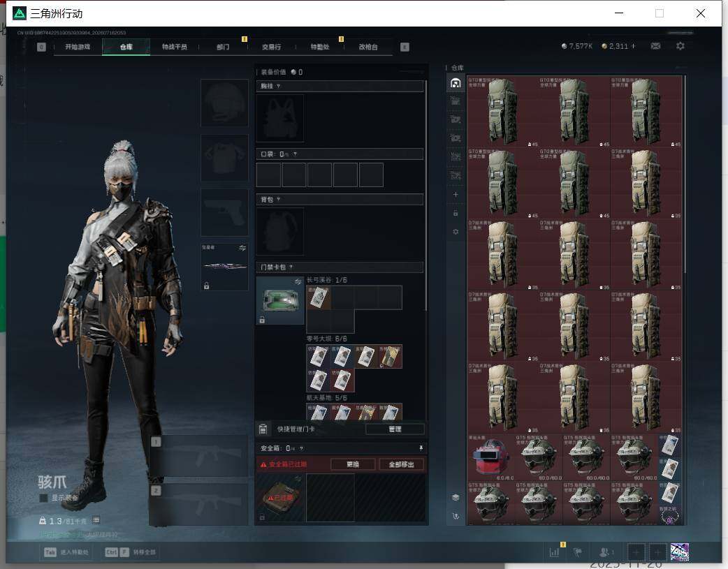Click the stack layers icon in sidebar

(x=456, y=498)
